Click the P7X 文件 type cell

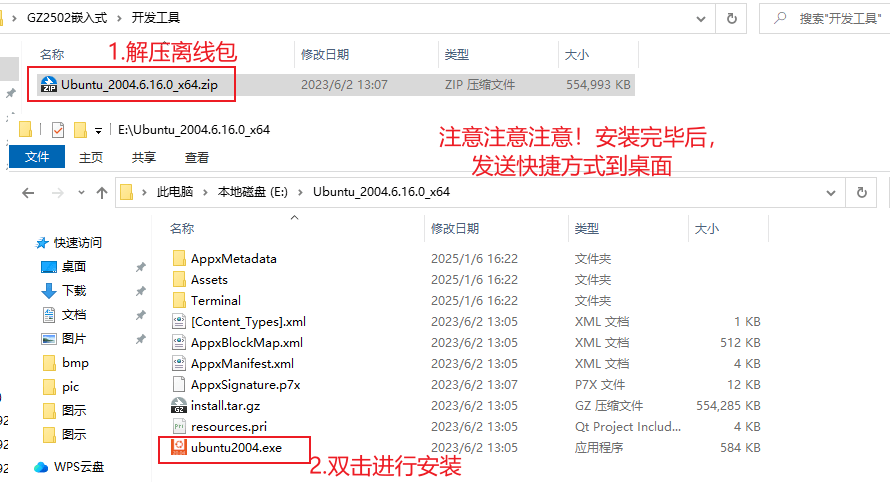coord(599,385)
